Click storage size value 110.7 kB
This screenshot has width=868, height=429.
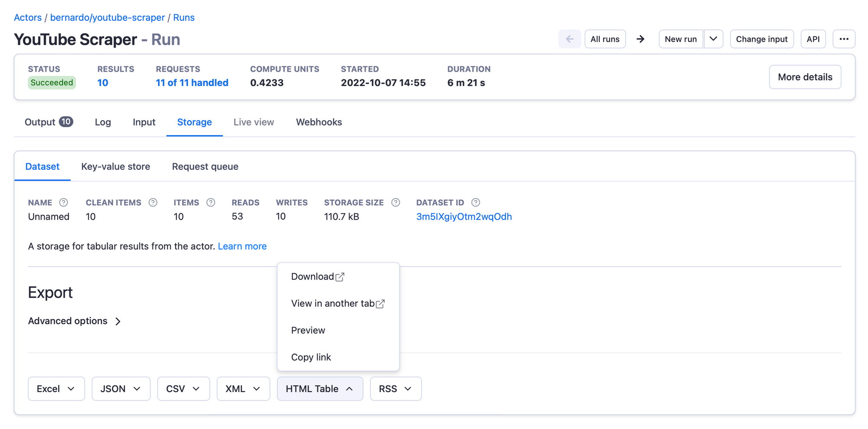pos(342,216)
